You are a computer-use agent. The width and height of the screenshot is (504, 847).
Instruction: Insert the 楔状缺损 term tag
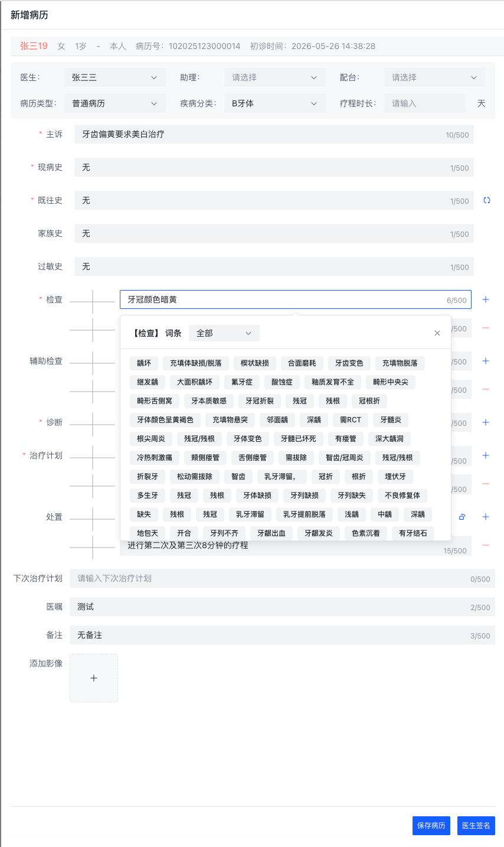[x=255, y=363]
